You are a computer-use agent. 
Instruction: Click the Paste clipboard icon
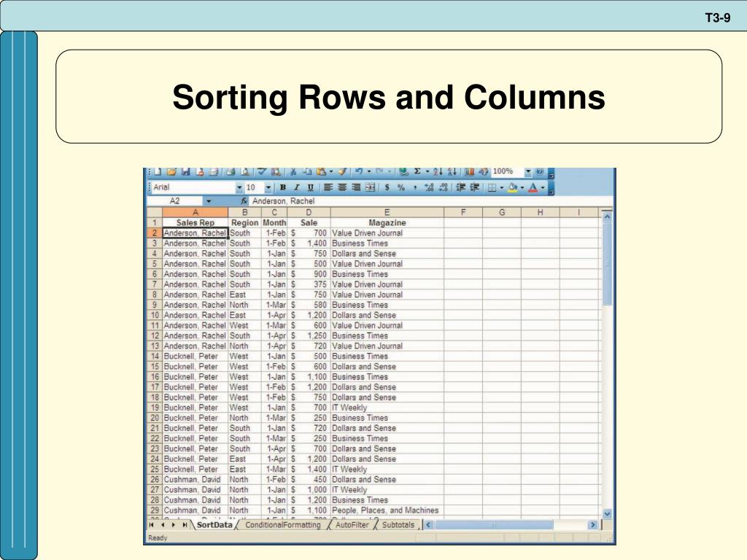(x=321, y=172)
